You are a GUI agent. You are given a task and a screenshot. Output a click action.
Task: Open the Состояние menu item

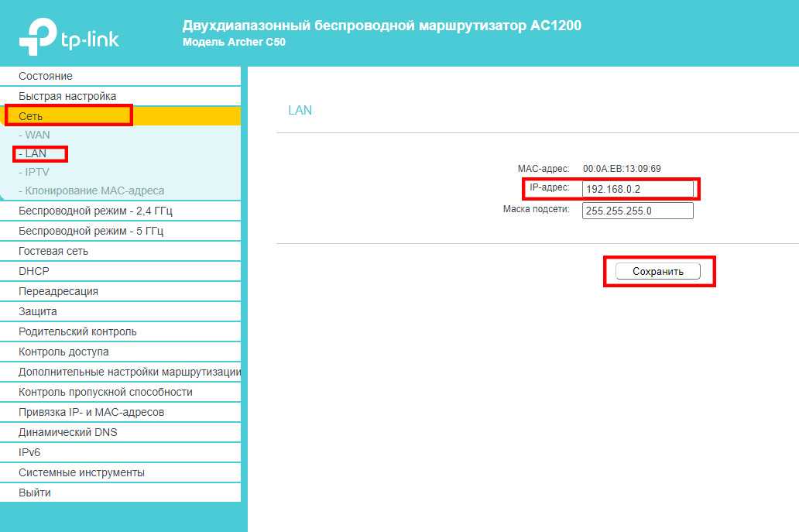(x=46, y=76)
